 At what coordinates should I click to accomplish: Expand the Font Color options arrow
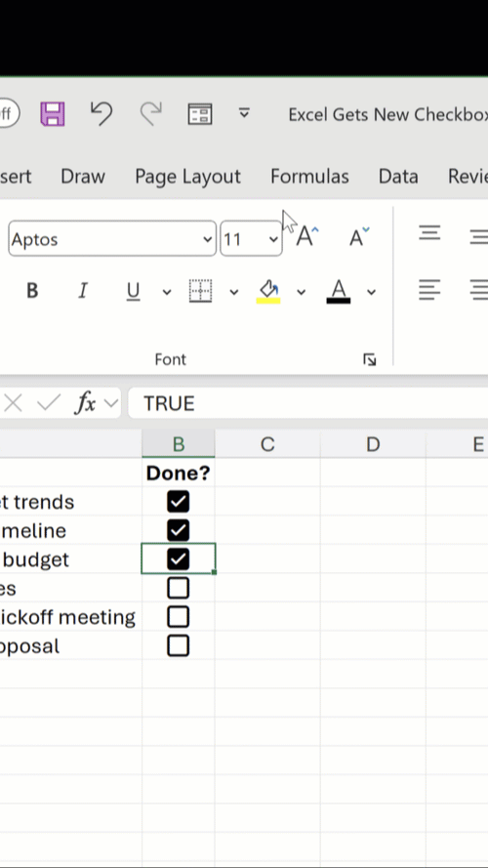click(x=371, y=292)
